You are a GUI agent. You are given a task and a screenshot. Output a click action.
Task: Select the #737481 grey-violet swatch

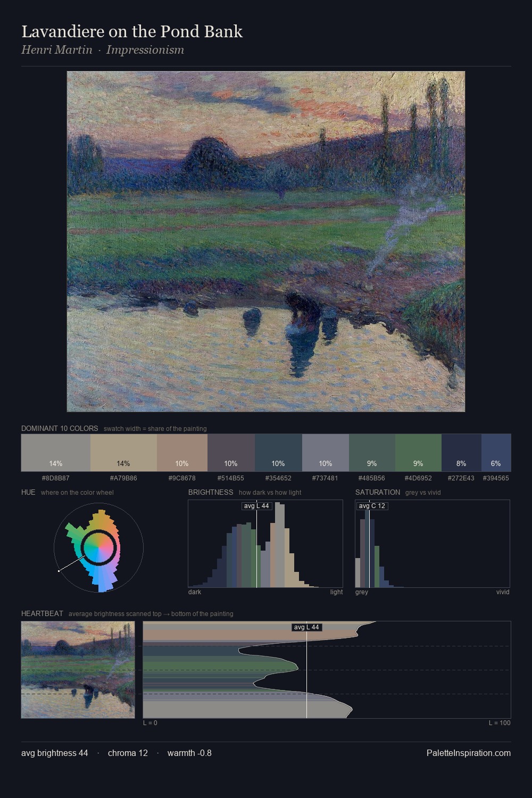(x=326, y=453)
